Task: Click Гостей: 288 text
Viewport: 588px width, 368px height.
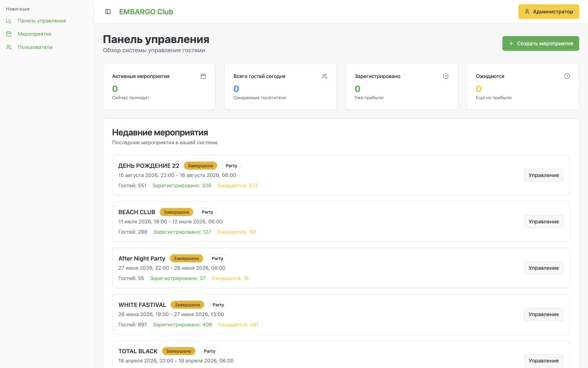Action: 133,232
